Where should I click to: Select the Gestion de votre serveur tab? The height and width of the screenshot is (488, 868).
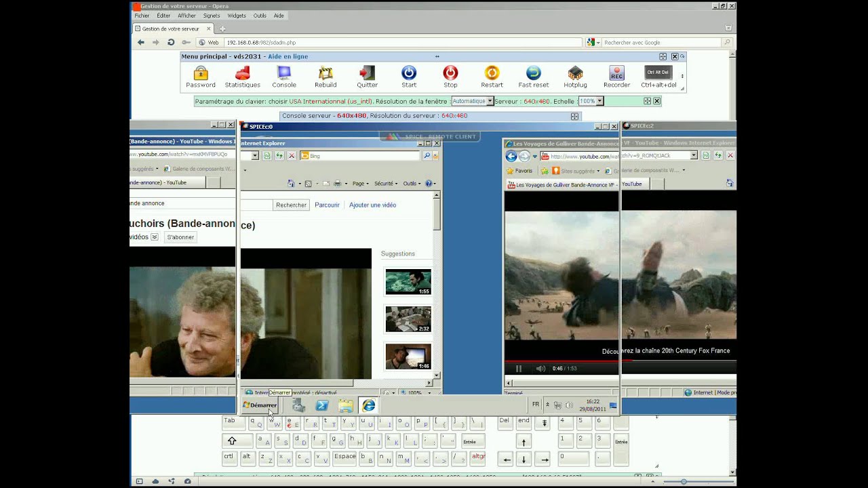174,29
